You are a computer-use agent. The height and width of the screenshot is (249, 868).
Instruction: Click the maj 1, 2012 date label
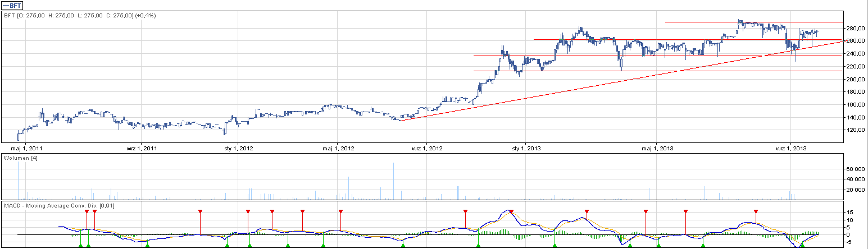tap(338, 149)
